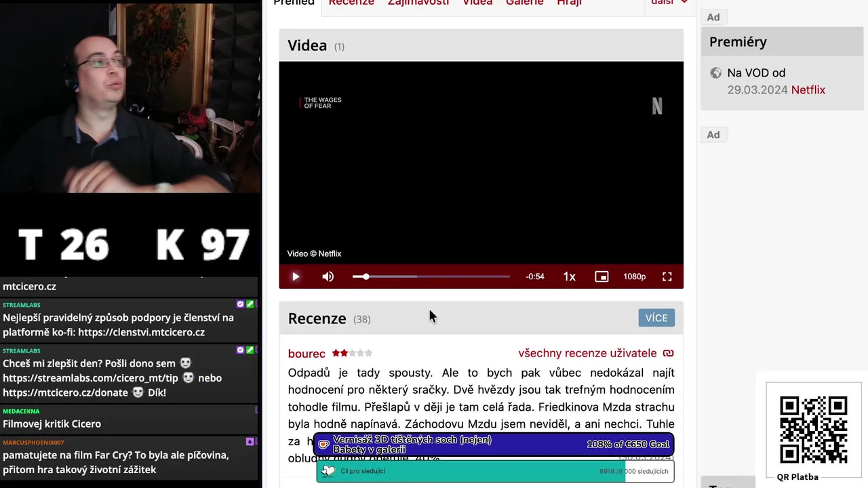Click the video progress slider
Image resolution: width=868 pixels, height=488 pixels.
tap(431, 277)
